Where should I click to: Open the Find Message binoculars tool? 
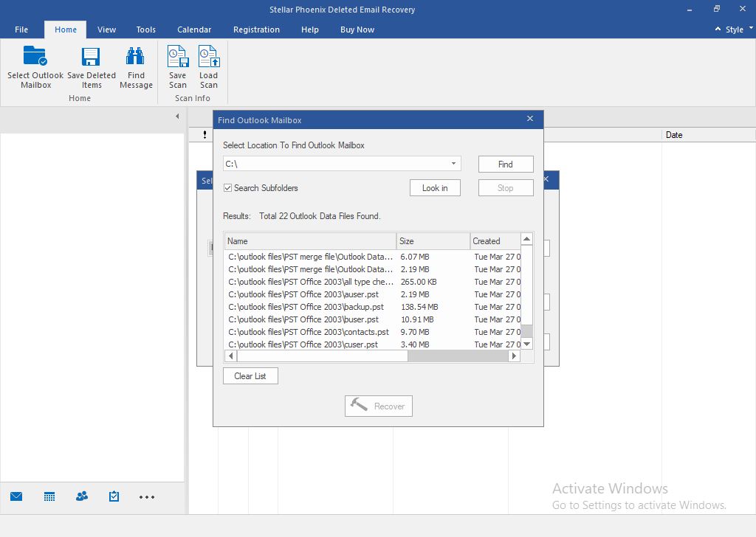coord(136,56)
